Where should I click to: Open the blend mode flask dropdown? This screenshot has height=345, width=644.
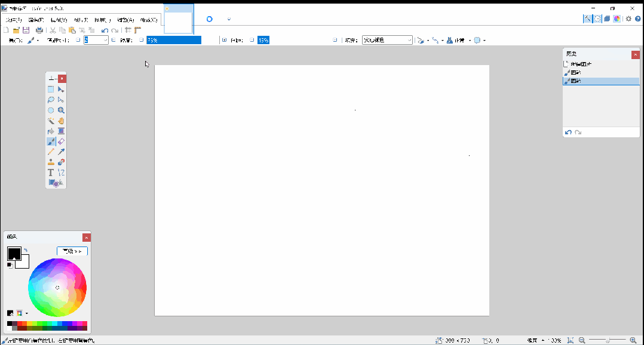[x=458, y=40]
